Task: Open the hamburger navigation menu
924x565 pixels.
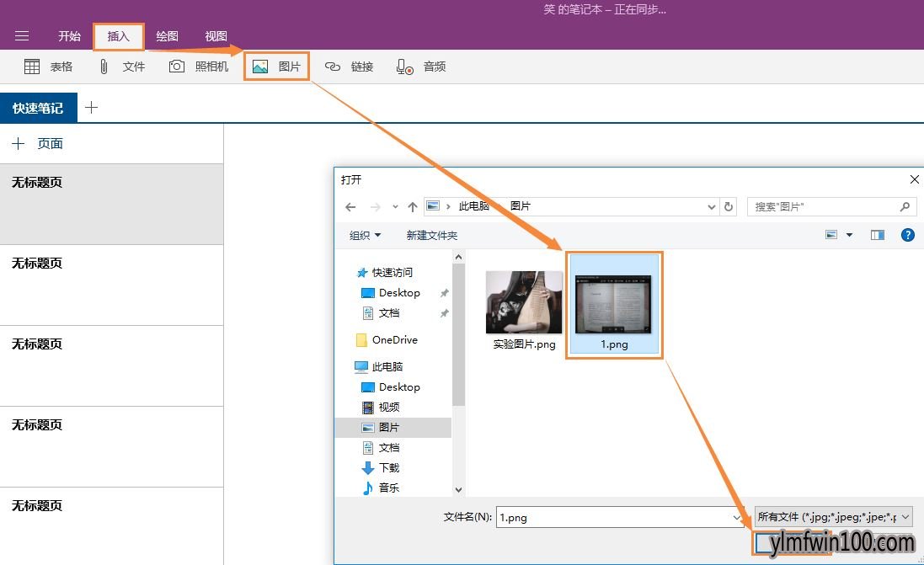Action: [22, 36]
